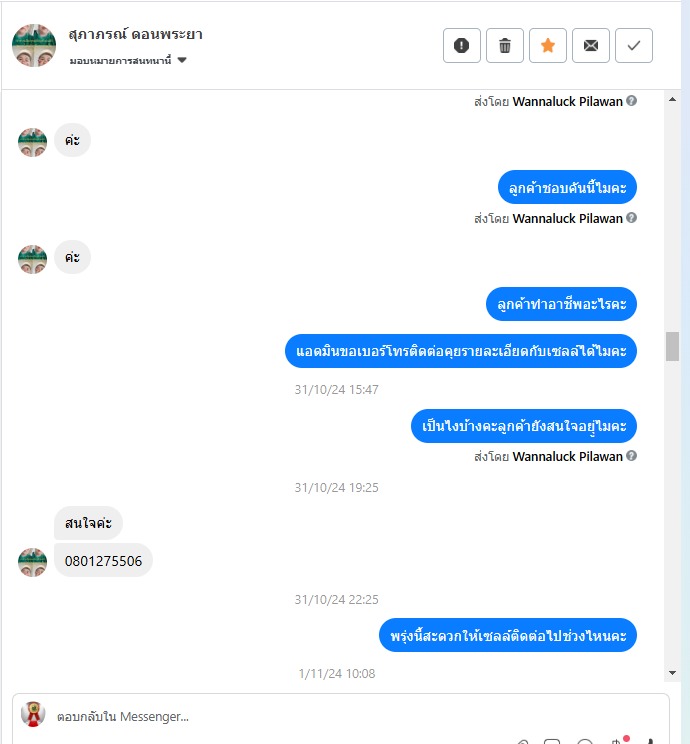690x744 pixels.
Task: Click customer avatar beside the phone number message
Action: click(x=32, y=562)
